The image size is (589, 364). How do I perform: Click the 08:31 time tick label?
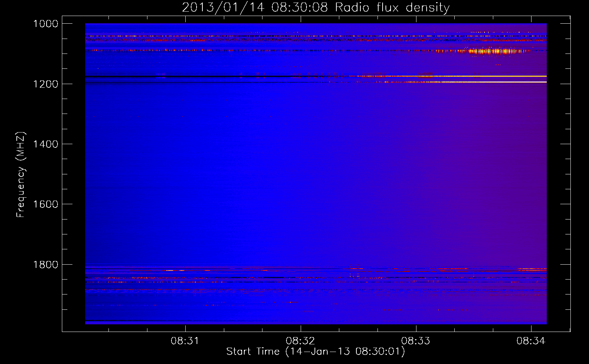tap(185, 341)
